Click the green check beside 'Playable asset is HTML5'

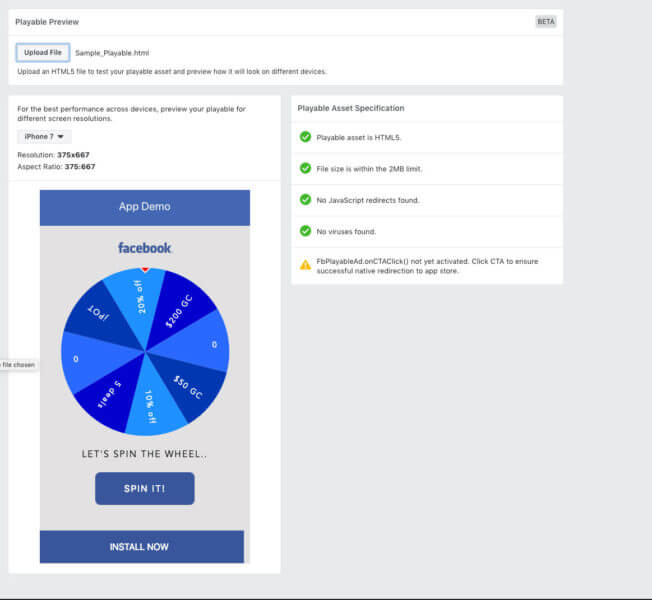point(305,137)
